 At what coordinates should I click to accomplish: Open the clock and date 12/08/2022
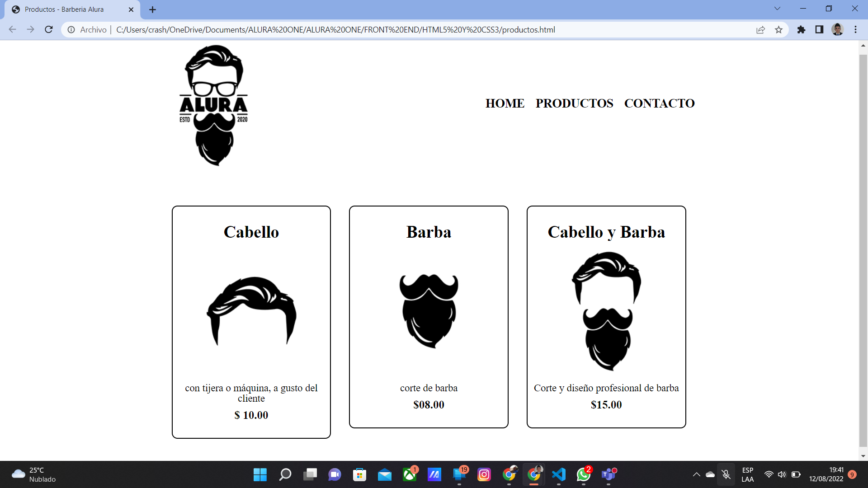tap(826, 474)
